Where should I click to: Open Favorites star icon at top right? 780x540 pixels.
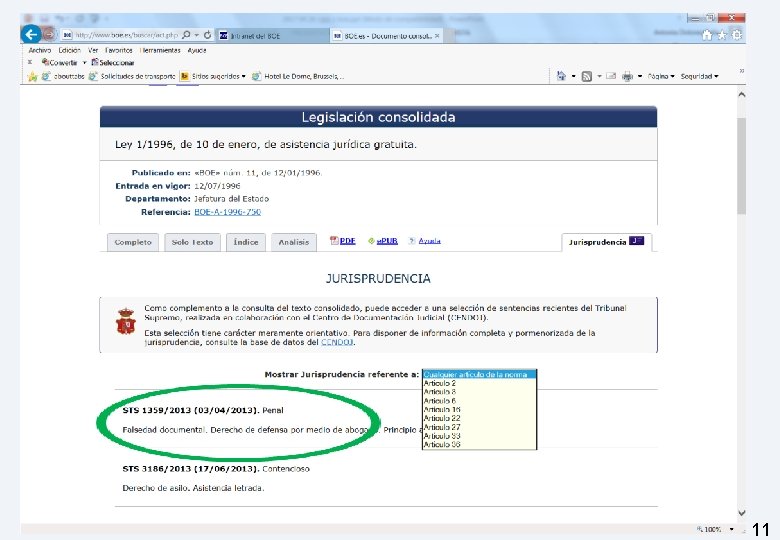tap(721, 35)
